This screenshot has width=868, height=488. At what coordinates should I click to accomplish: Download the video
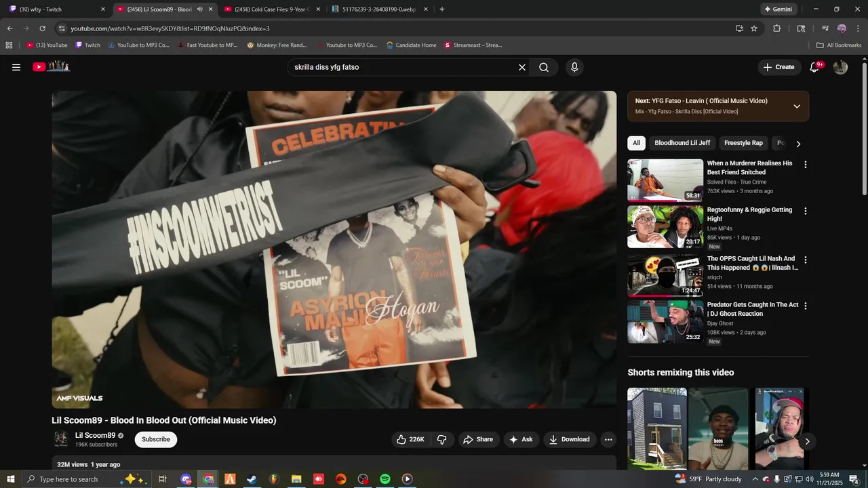tap(570, 439)
